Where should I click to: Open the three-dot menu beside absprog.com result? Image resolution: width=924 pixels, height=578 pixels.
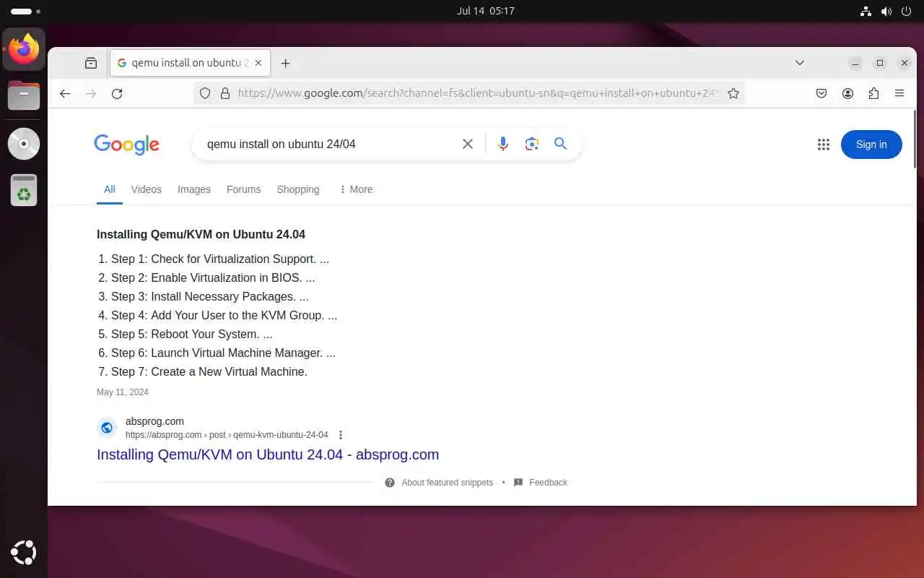(341, 435)
